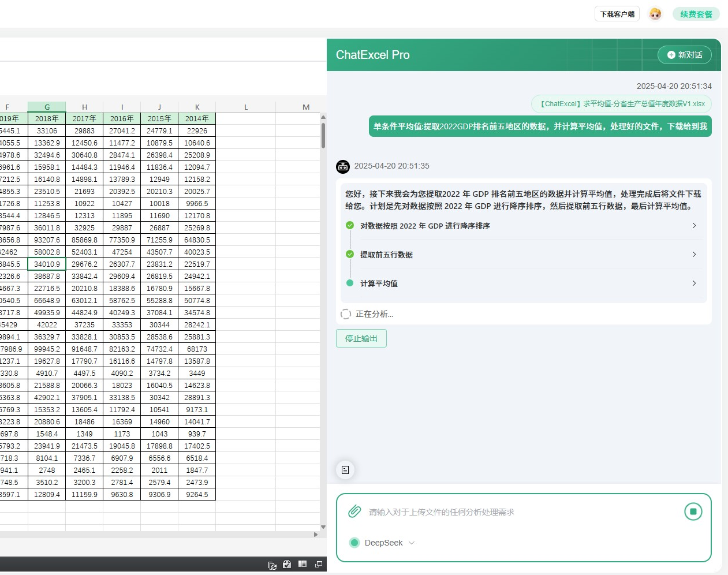Image resolution: width=728 pixels, height=575 pixels.
Task: Click the cell containing 18486
Action: [84, 422]
